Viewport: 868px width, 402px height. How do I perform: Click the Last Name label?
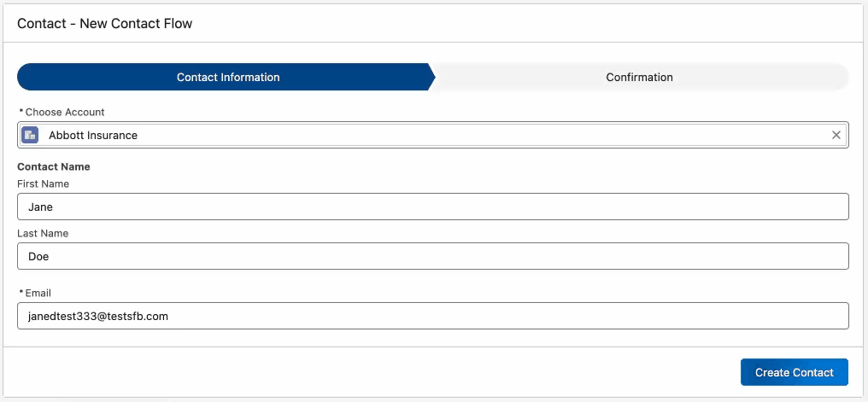coord(43,233)
